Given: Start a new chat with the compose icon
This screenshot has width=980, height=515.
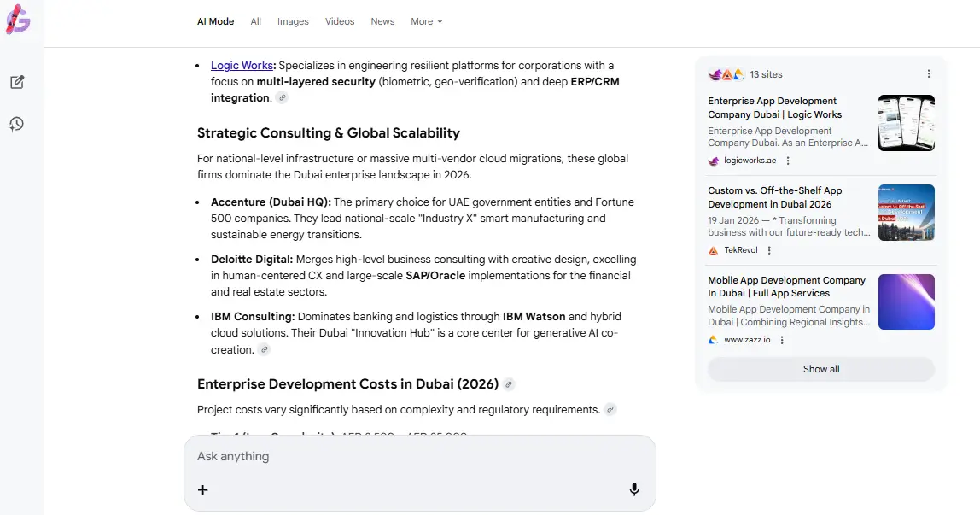Looking at the screenshot, I should [x=17, y=82].
